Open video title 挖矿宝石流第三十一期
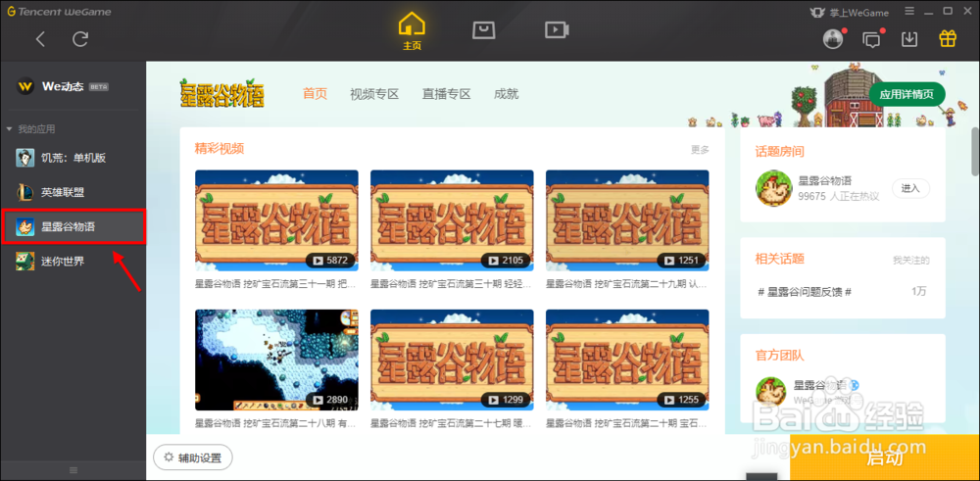 276,284
